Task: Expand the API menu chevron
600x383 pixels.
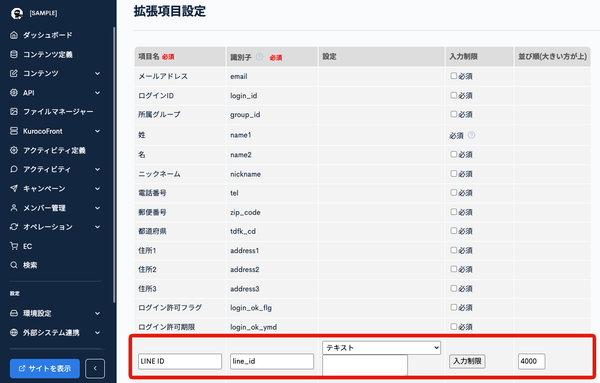Action: (x=98, y=93)
